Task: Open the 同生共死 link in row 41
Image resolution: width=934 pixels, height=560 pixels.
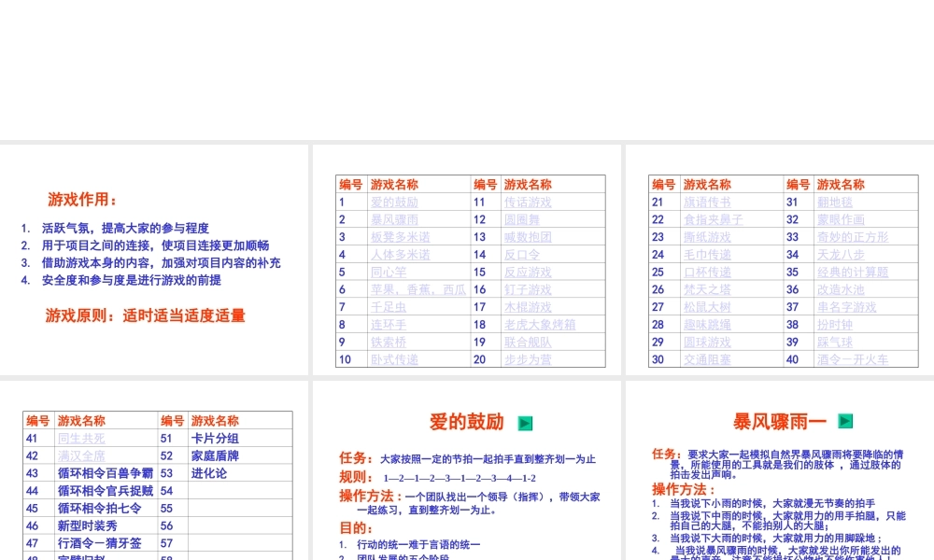Action: pyautogui.click(x=81, y=439)
